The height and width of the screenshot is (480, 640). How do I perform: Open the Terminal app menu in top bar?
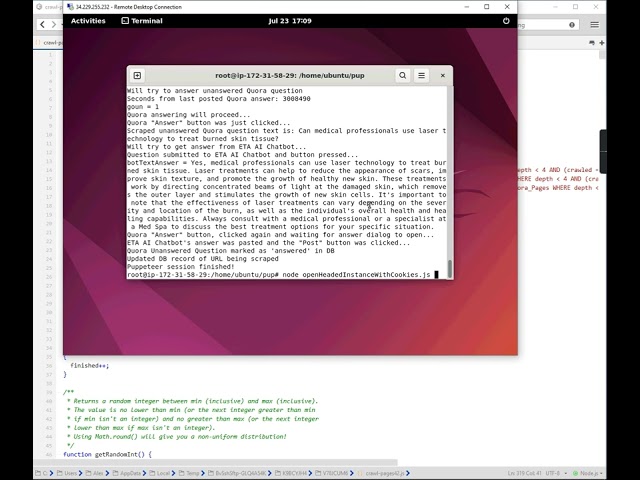[142, 21]
